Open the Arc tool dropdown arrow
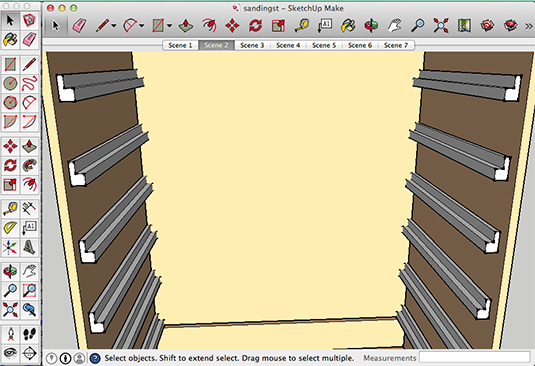 [x=142, y=26]
